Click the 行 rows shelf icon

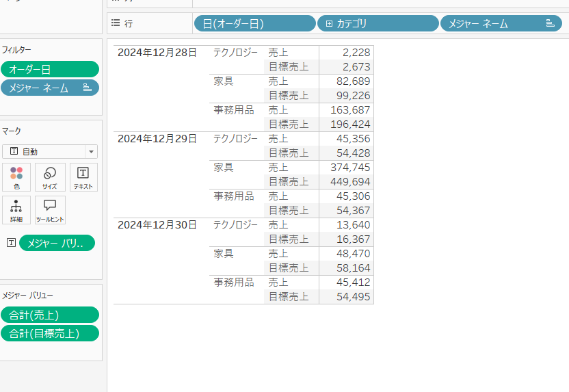coord(116,23)
